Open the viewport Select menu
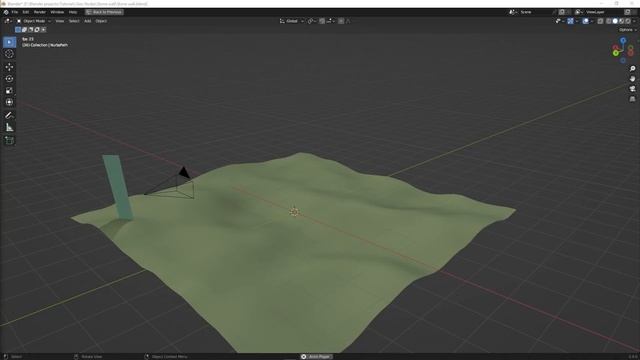 click(x=74, y=21)
